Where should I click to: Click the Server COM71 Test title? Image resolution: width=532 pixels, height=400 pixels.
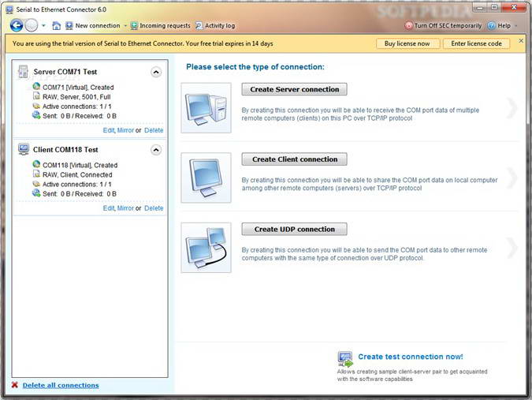point(65,72)
